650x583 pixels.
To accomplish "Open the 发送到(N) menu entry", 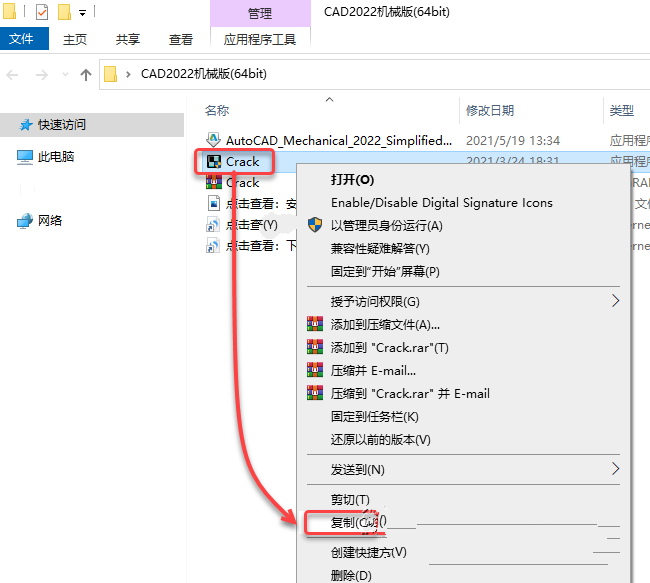I will click(x=357, y=469).
